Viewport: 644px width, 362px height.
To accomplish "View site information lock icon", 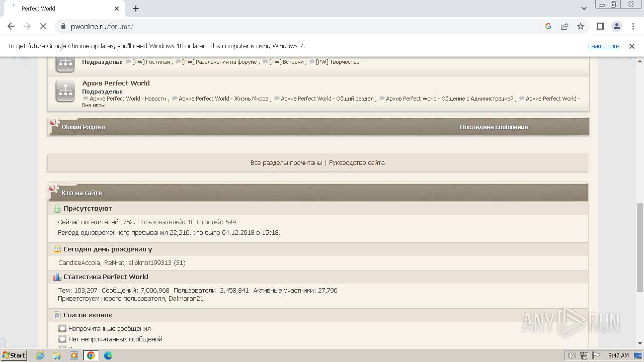I will (x=63, y=26).
